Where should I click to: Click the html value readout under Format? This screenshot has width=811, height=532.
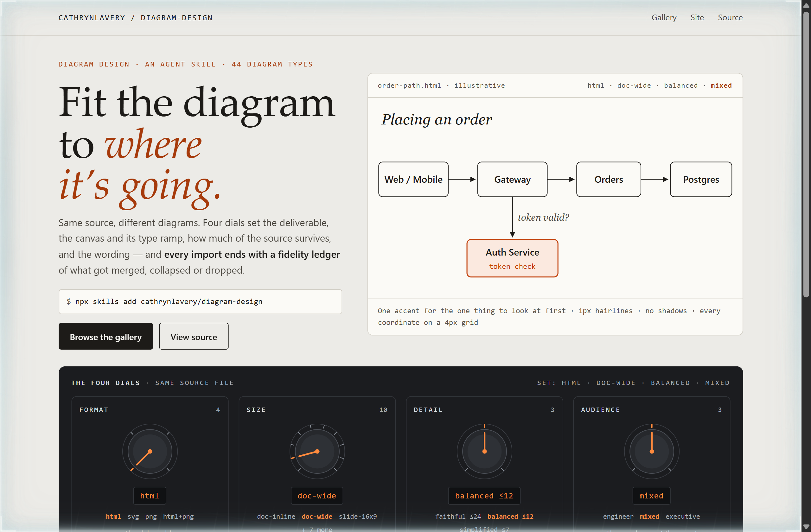point(150,496)
